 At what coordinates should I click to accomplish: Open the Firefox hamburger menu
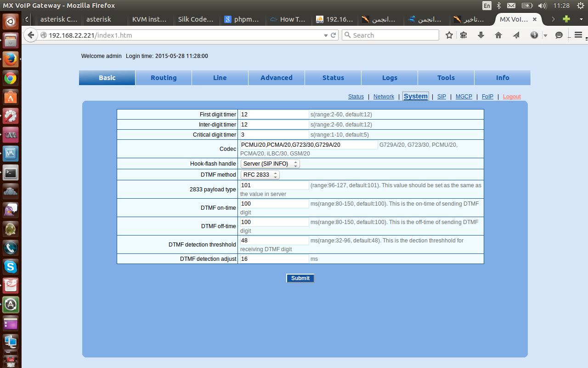(578, 35)
